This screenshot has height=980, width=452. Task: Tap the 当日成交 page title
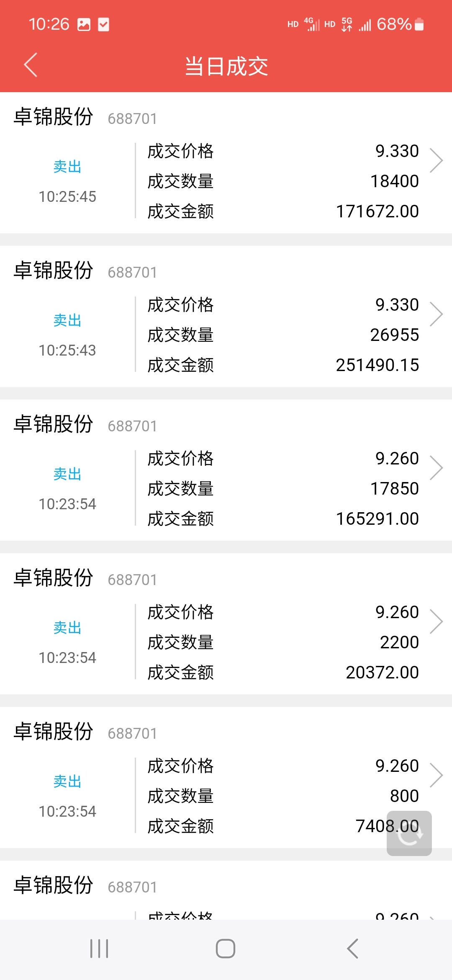click(226, 66)
